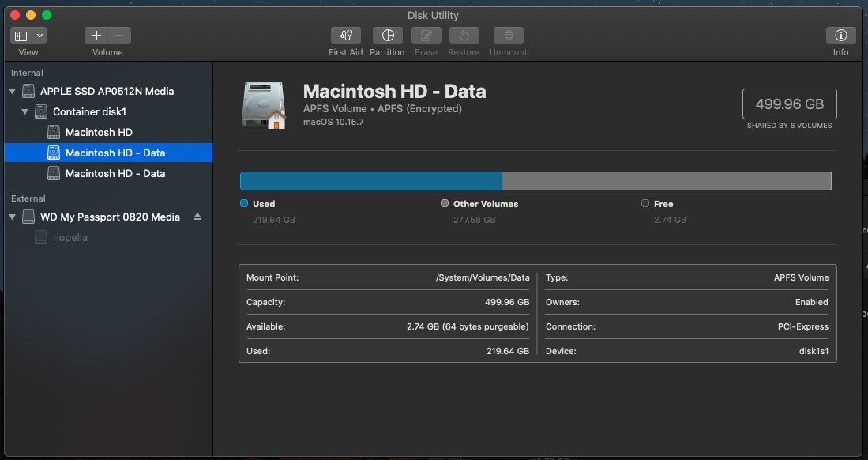Delete volume using the minus button

[x=119, y=36]
